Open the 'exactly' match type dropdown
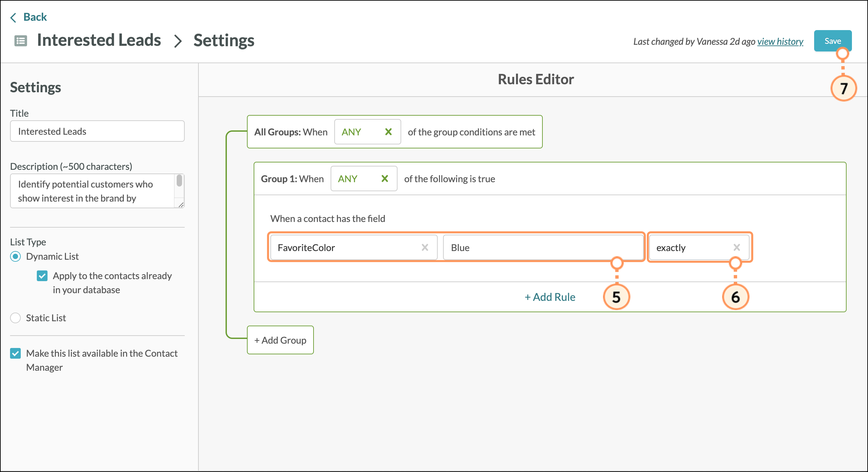868x472 pixels. [x=687, y=248]
